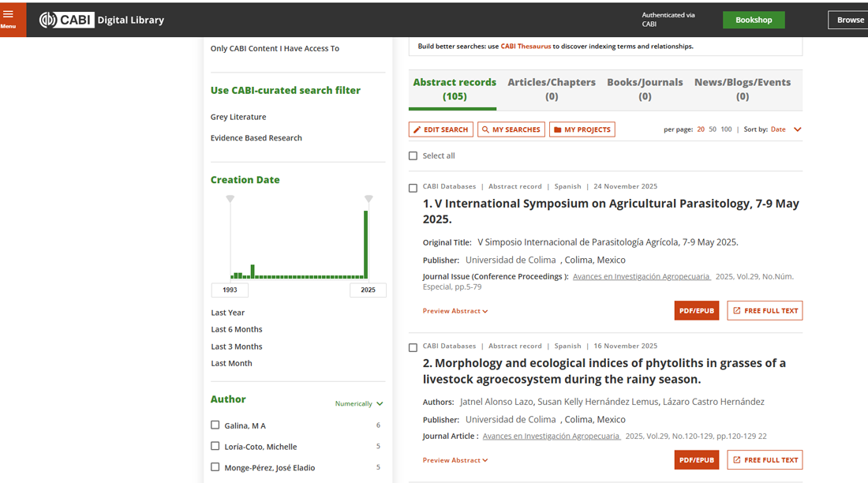Open Free Full Text for result 2

(764, 460)
